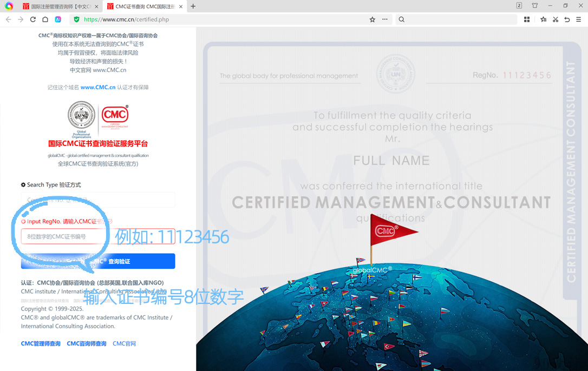The height and width of the screenshot is (371, 588).
Task: Open the Search Type 验证方式 dropdown
Action: (x=98, y=200)
